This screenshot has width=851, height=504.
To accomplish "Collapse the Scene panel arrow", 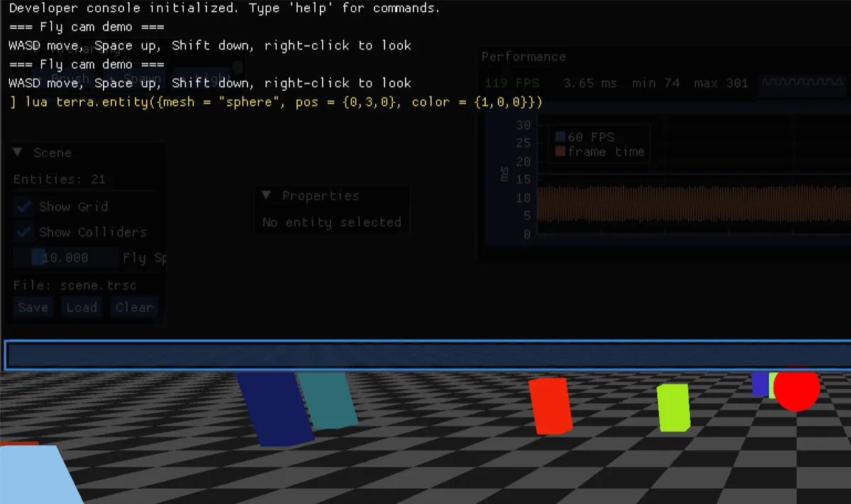I will tap(19, 153).
